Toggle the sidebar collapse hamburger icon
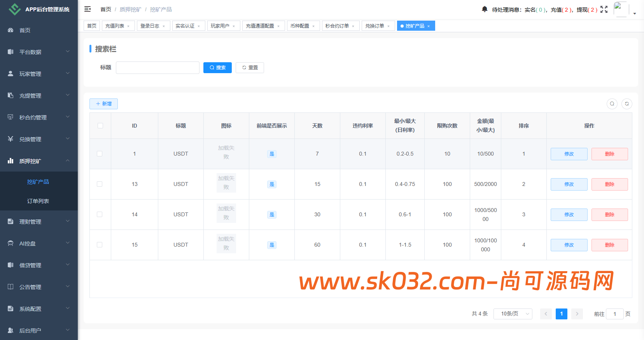This screenshot has width=644, height=340. point(87,9)
